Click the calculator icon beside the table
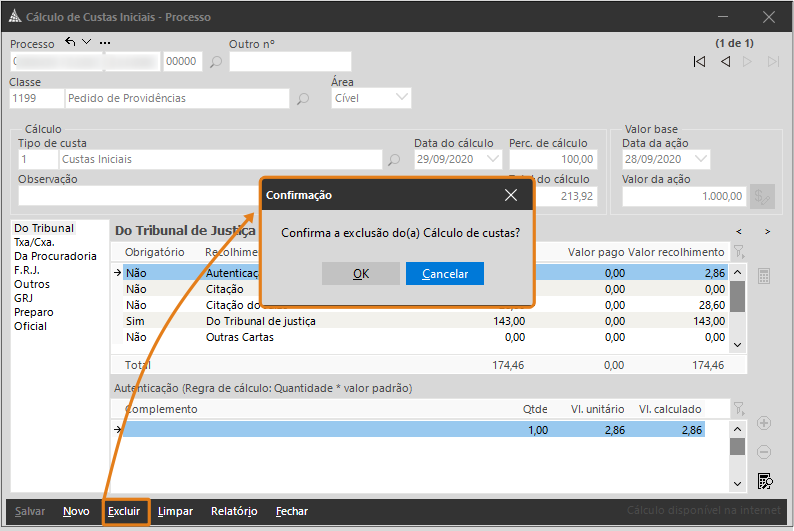Viewport: 794px width, 531px height. (764, 276)
